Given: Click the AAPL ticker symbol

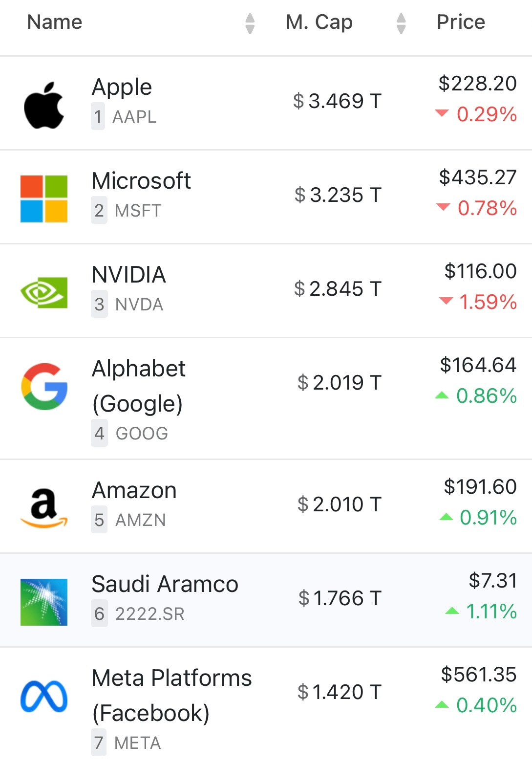Looking at the screenshot, I should [x=134, y=117].
